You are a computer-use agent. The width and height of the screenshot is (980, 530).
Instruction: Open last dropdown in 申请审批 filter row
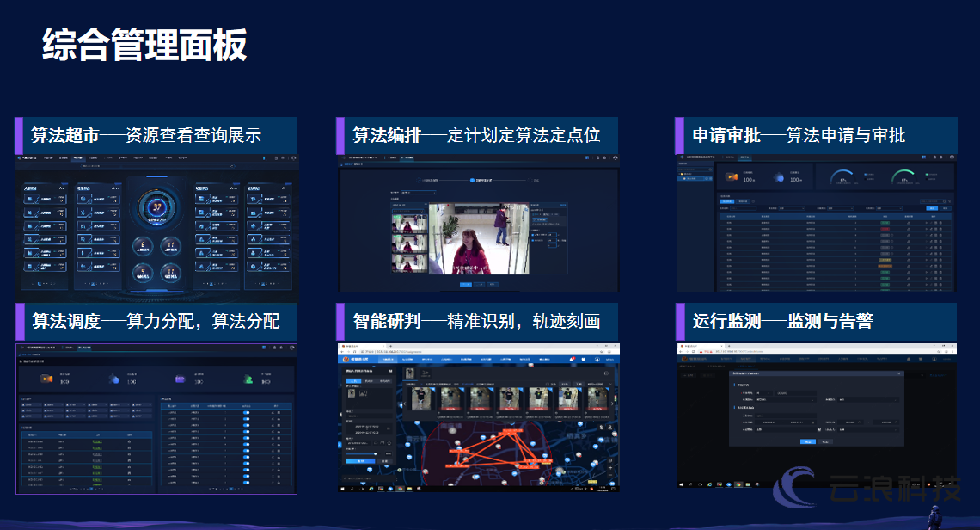(x=889, y=208)
